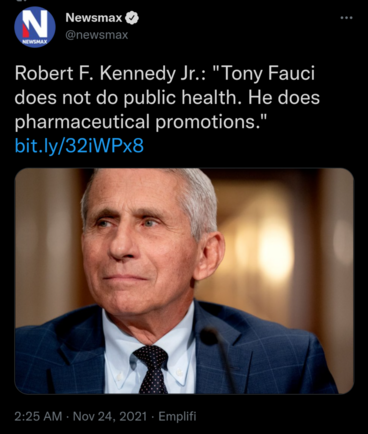Open the Emplifi source label

(x=177, y=416)
